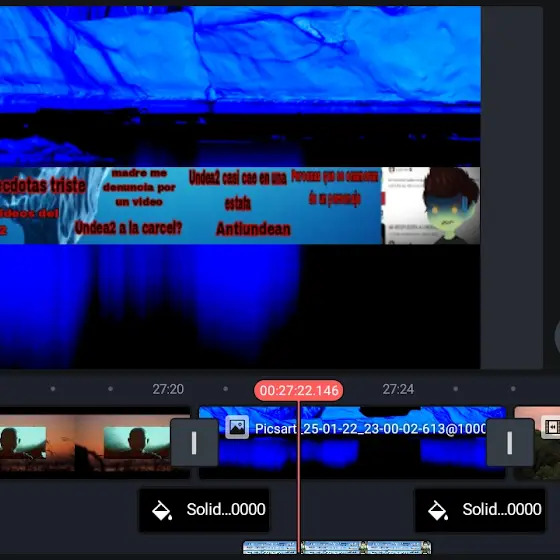Click the 00:27:22.146 playhead timecode
560x560 pixels.
(x=299, y=390)
